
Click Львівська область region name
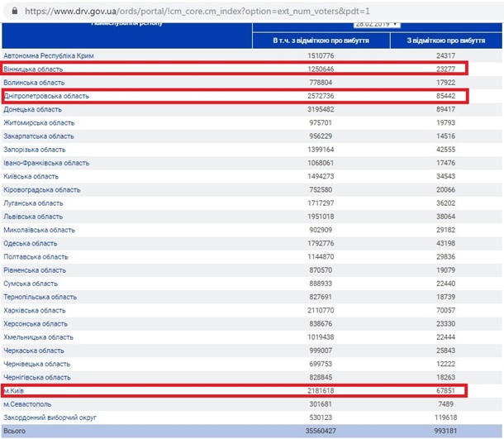33,217
